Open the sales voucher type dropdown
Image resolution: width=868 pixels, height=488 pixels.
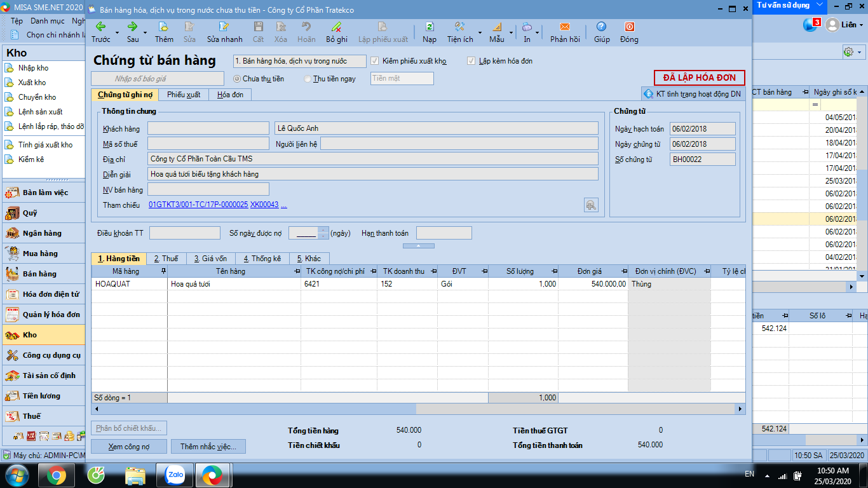click(299, 61)
